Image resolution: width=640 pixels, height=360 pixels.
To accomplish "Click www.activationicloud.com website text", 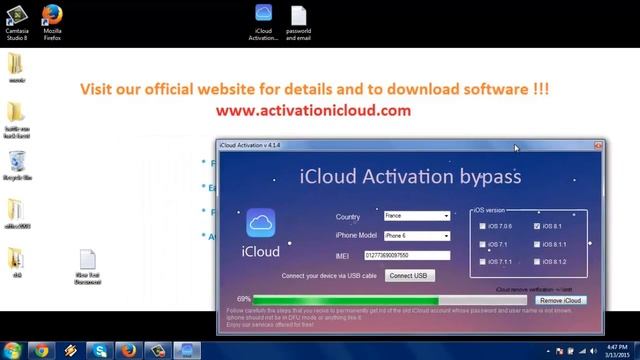I will 313,110.
